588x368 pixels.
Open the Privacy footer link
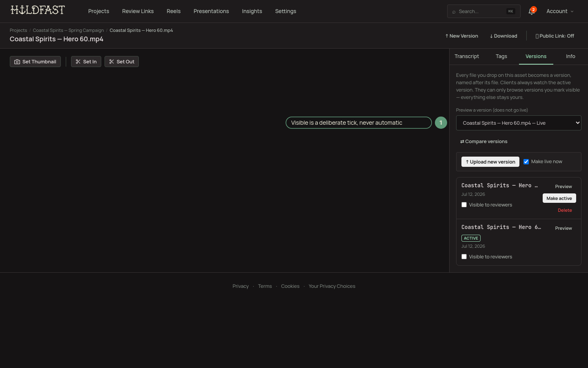(x=241, y=286)
